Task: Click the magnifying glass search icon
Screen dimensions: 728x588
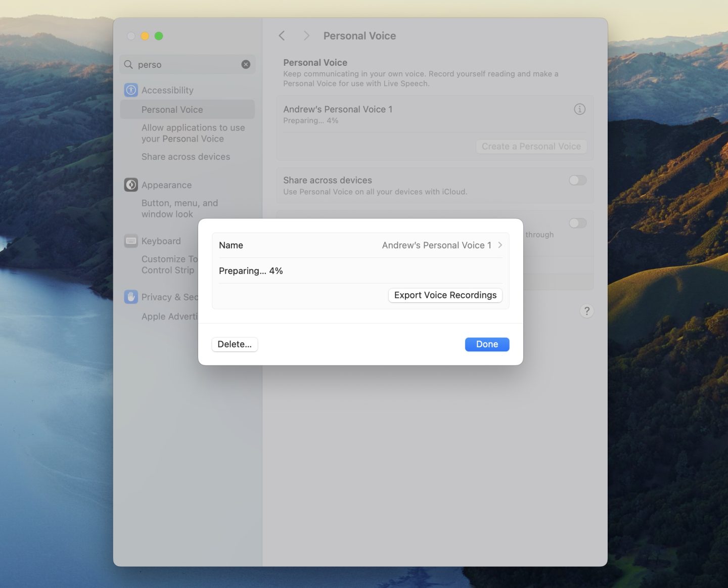Action: pyautogui.click(x=128, y=65)
